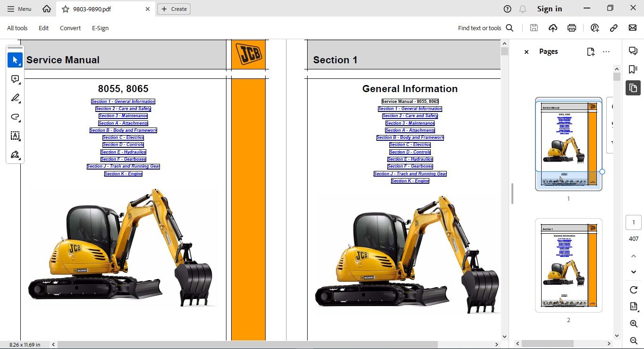Choose the add text box tool

click(x=15, y=136)
